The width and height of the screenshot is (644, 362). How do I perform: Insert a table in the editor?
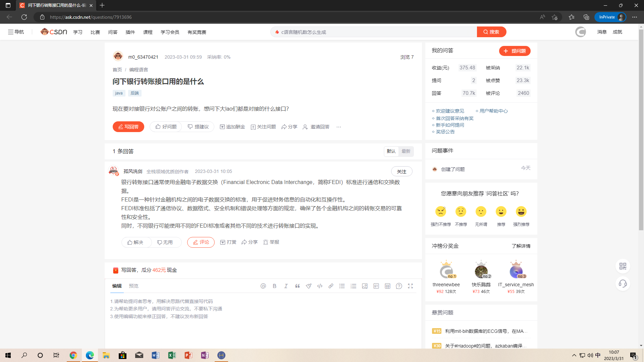point(387,286)
